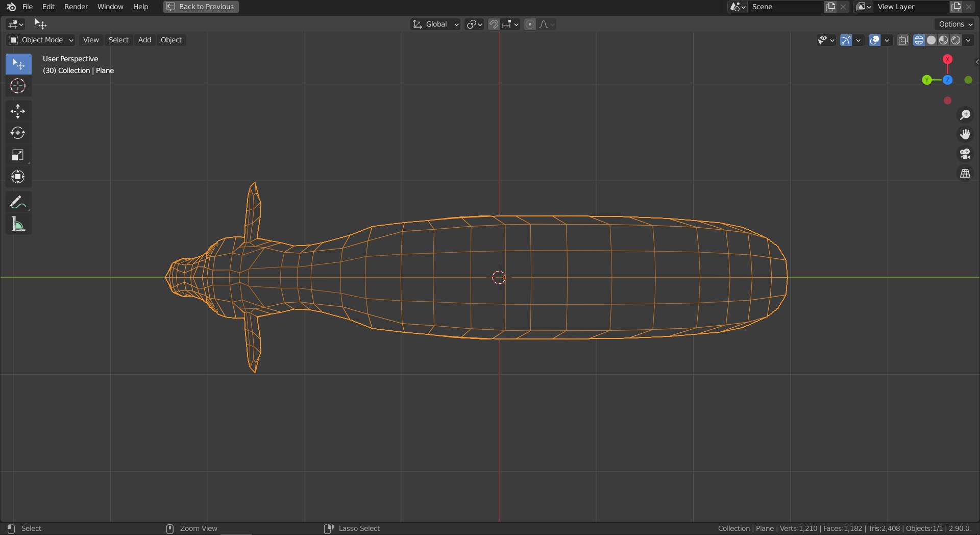Open the Add menu in viewport header
This screenshot has height=535, width=980.
144,40
